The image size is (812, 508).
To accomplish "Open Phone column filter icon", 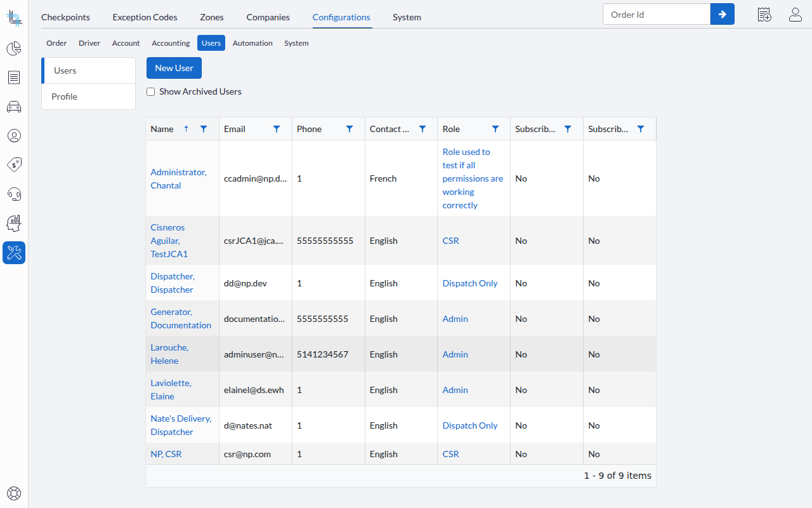I will [x=350, y=129].
